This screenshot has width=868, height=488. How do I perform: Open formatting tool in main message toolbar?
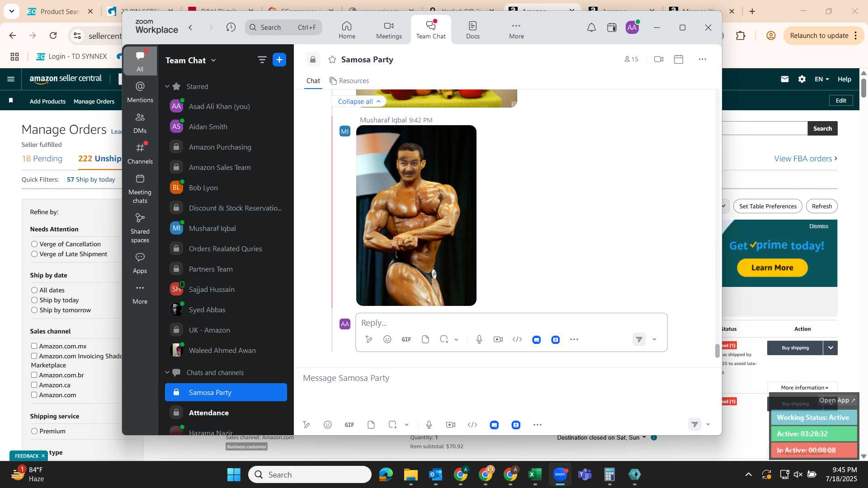point(307,425)
